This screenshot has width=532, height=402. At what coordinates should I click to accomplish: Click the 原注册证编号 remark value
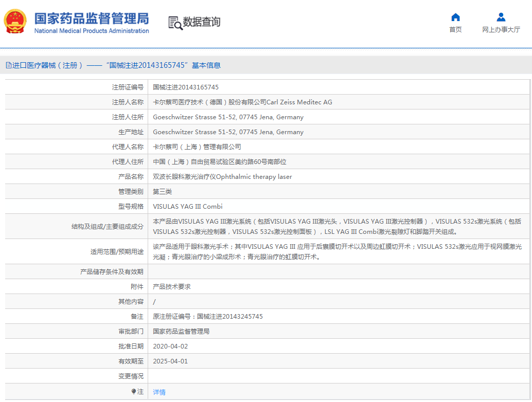pos(208,317)
